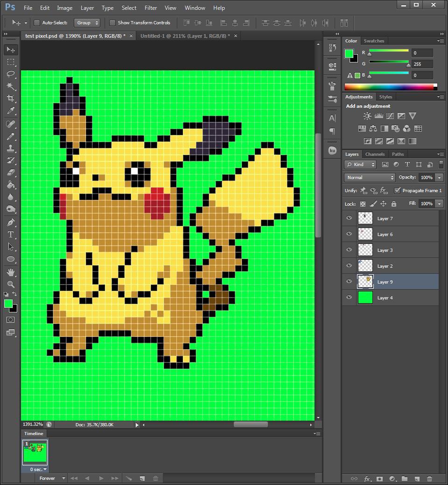Hide Layer 9 visibility eye
Screen dimensions: 448x485
[x=349, y=281]
